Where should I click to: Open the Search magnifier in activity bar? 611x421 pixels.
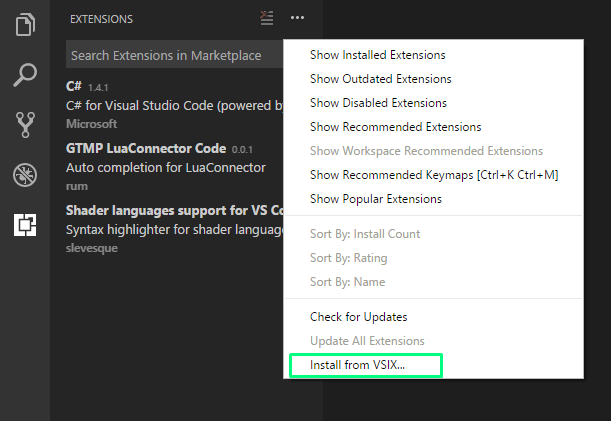(25, 74)
